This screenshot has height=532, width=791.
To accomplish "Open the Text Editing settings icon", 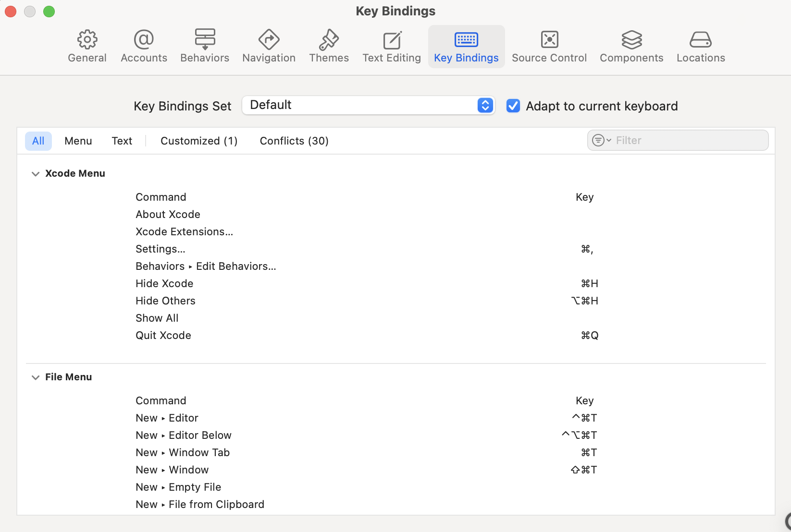I will [392, 40].
